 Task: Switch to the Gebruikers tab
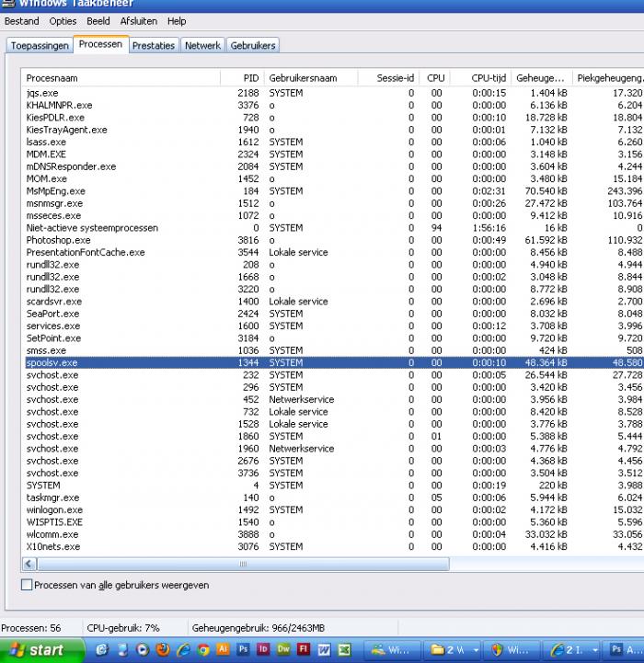[x=253, y=45]
